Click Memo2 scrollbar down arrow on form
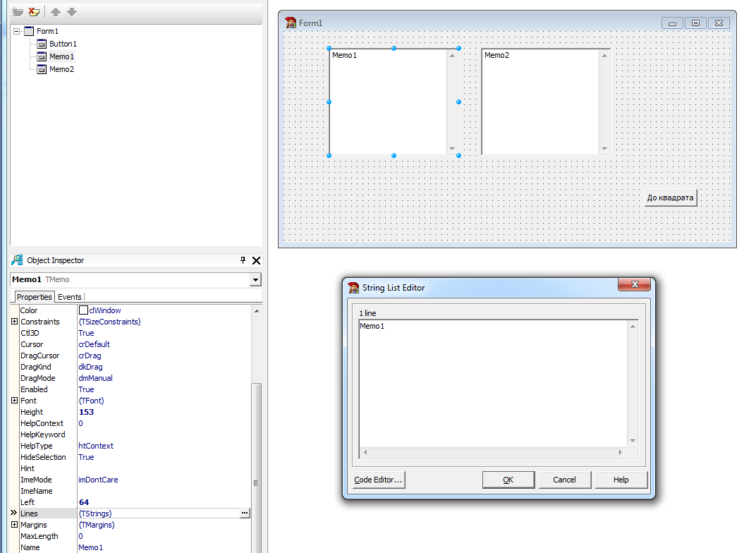 [x=604, y=149]
